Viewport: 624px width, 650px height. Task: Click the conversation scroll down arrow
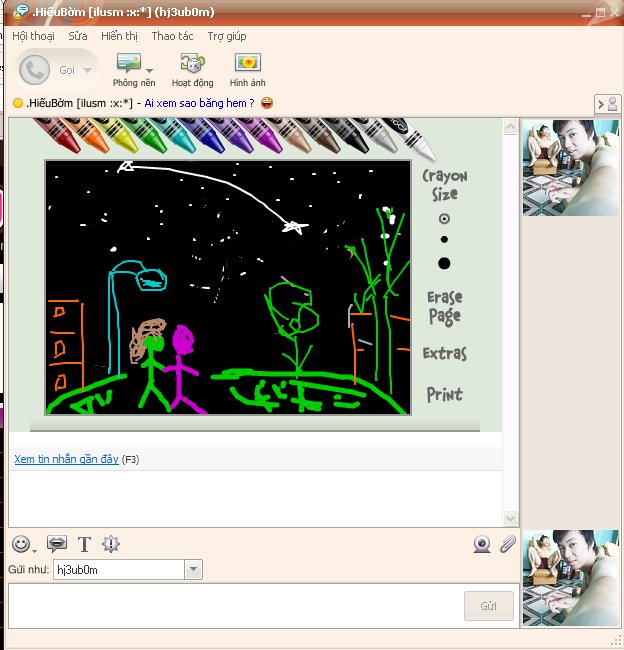coord(510,518)
